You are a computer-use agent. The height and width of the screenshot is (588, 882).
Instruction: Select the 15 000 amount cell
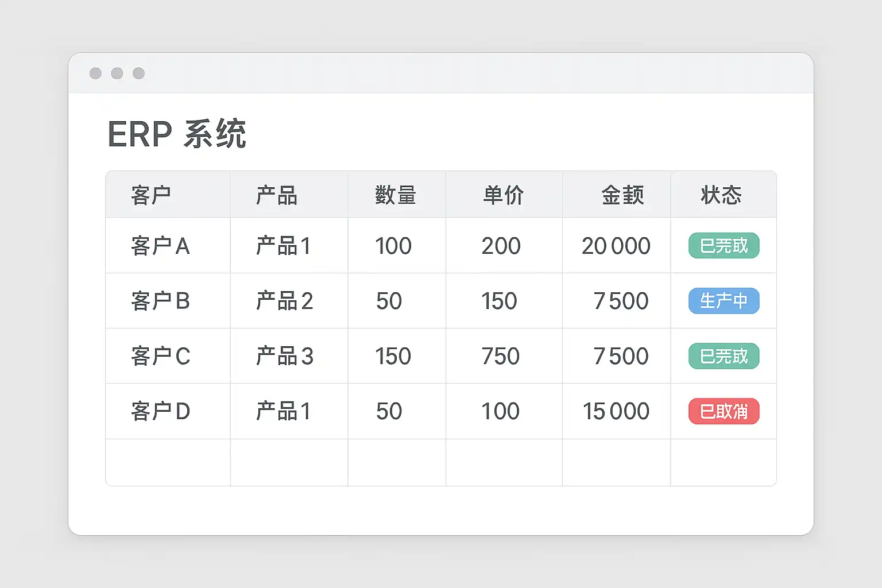[616, 411]
